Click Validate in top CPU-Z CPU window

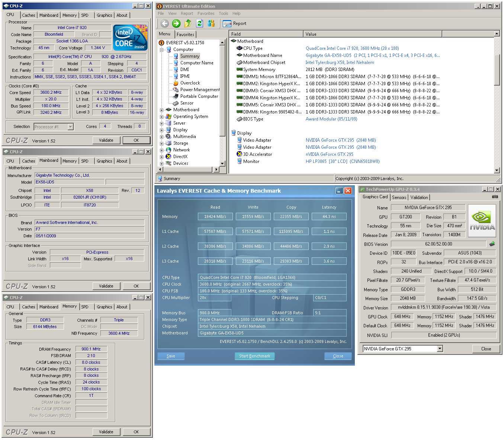106,140
